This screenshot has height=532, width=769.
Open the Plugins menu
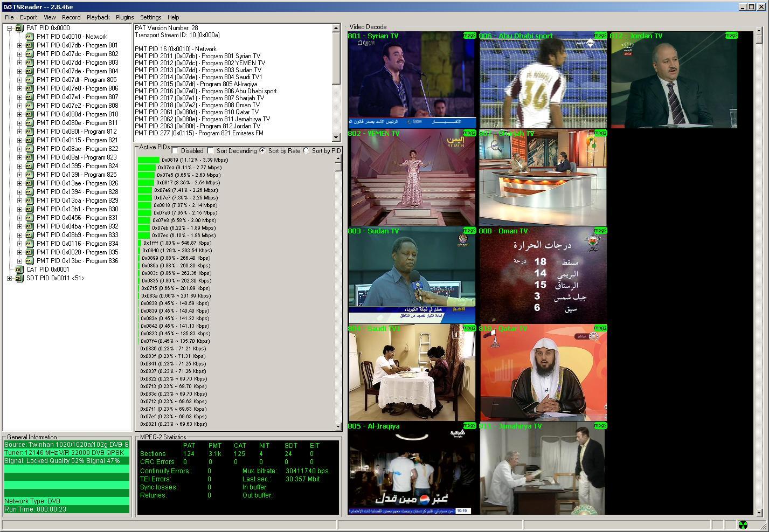click(124, 17)
